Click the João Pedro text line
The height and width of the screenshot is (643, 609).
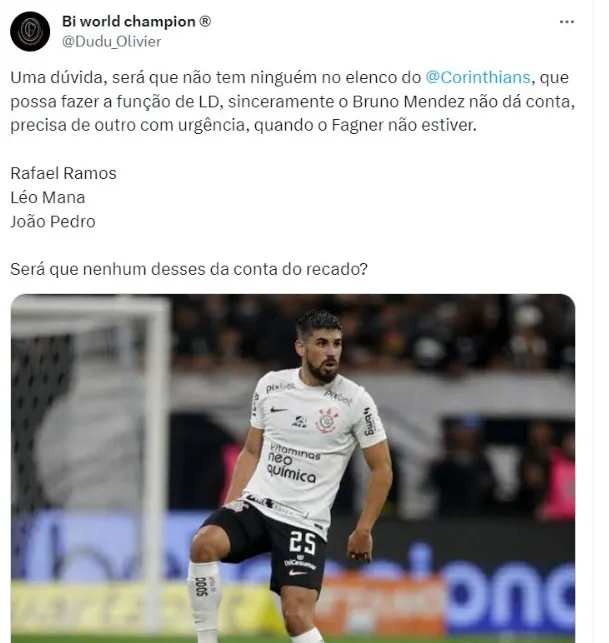[53, 221]
